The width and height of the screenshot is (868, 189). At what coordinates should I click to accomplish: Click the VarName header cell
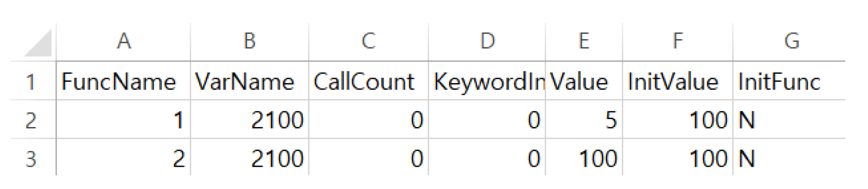pyautogui.click(x=249, y=81)
